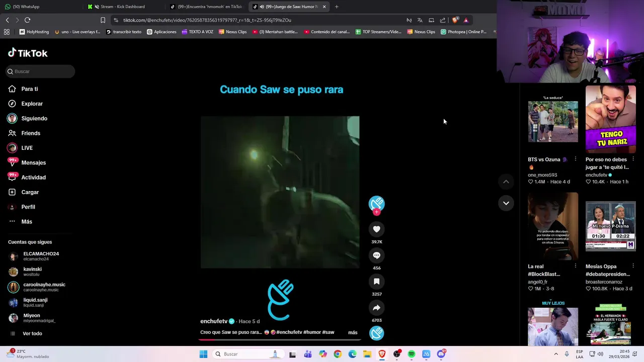The height and width of the screenshot is (362, 644).
Task: Open Mesías Oppa debate video thumbnail
Action: [611, 226]
